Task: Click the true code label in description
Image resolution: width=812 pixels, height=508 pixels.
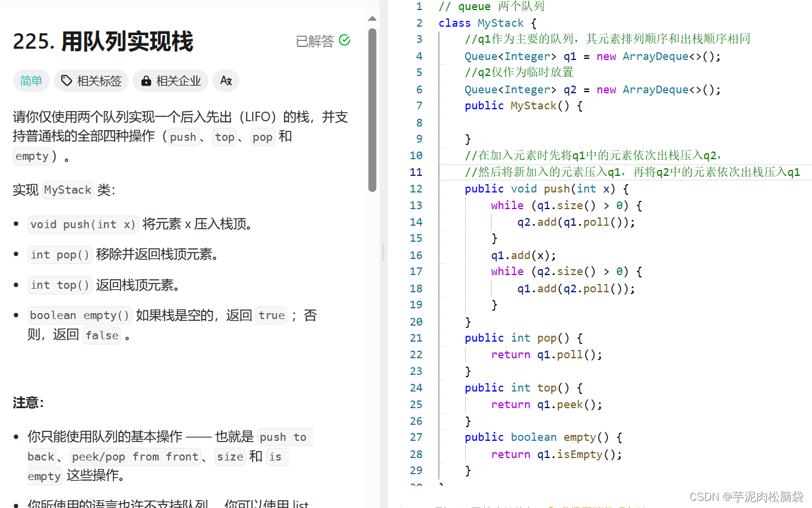Action: 271,315
